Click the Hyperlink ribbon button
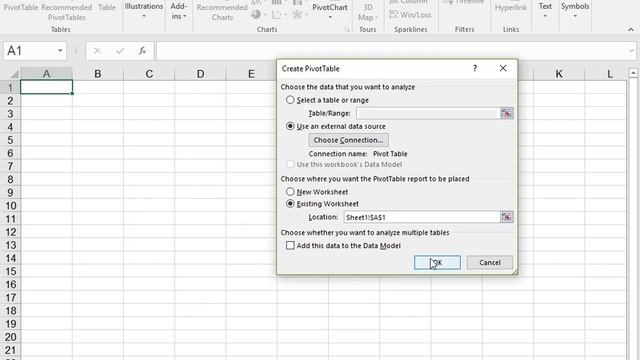The height and width of the screenshot is (360, 640). (x=511, y=7)
